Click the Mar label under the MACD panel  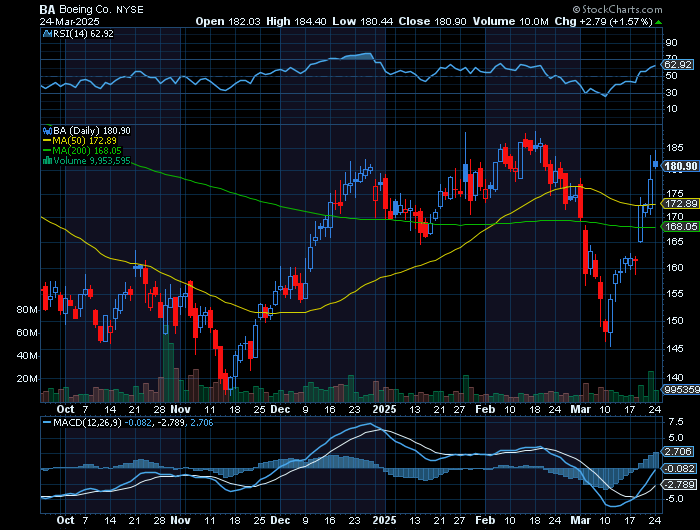coord(580,520)
